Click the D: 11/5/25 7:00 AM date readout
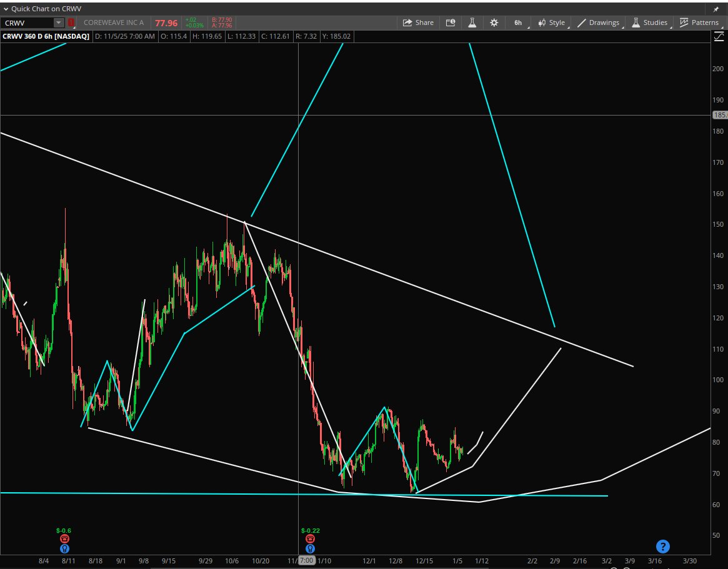The width and height of the screenshot is (728, 569). pyautogui.click(x=125, y=36)
